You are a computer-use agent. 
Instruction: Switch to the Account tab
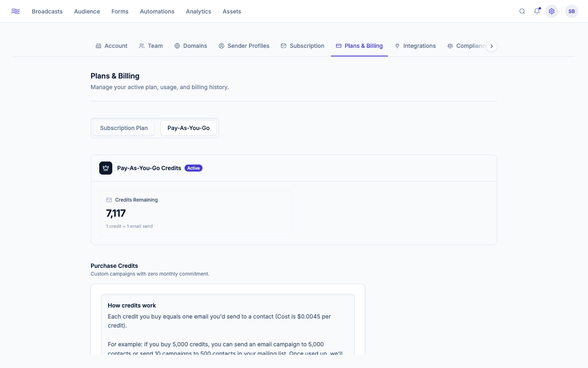click(111, 46)
